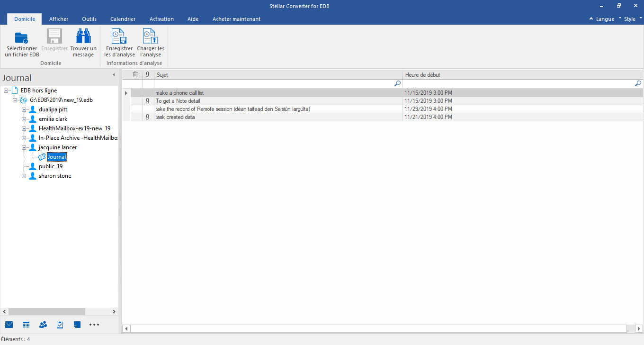This screenshot has width=644, height=345.
Task: Open contacts view people icon
Action: (x=43, y=325)
